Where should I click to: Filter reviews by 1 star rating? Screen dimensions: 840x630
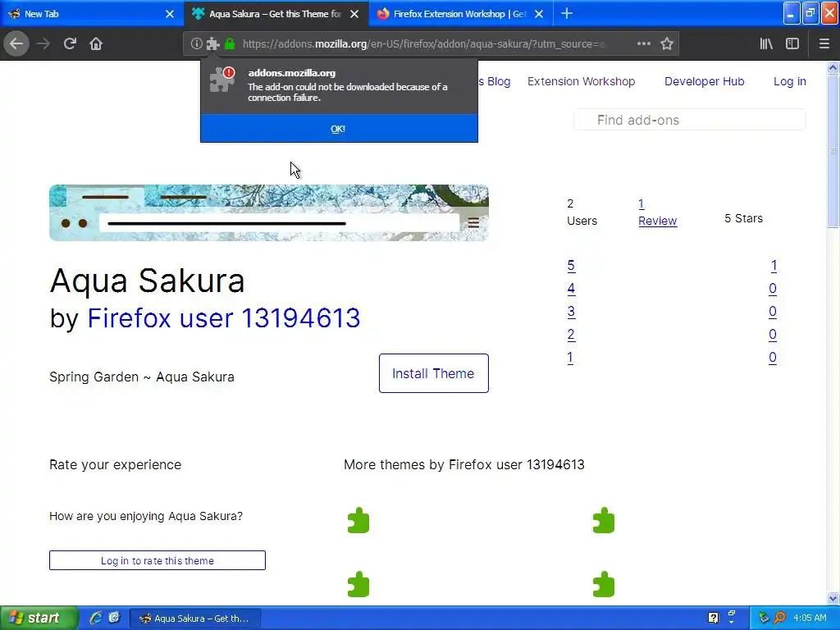pyautogui.click(x=570, y=358)
